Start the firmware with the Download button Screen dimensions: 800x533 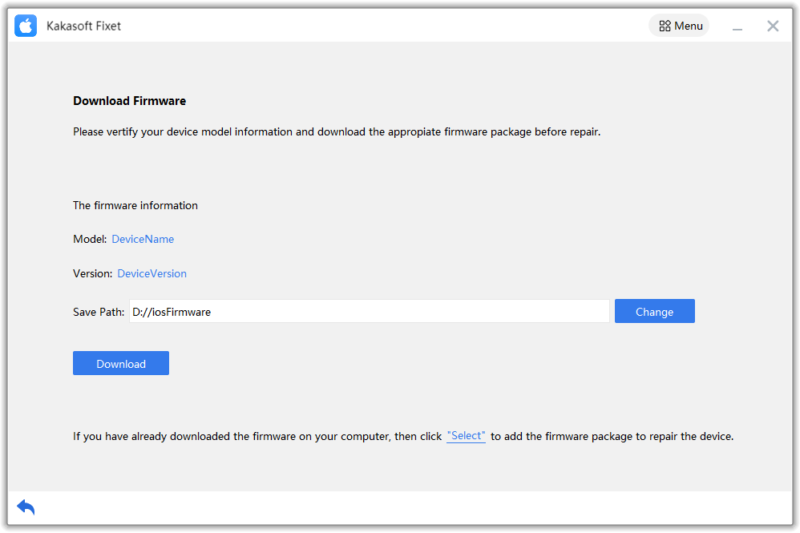[x=121, y=364]
